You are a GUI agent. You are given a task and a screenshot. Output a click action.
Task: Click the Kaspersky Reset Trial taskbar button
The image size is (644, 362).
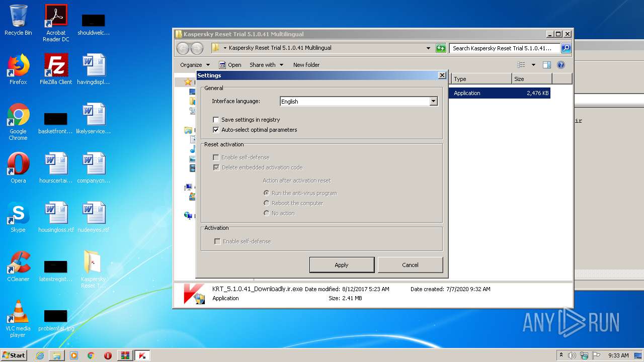142,355
